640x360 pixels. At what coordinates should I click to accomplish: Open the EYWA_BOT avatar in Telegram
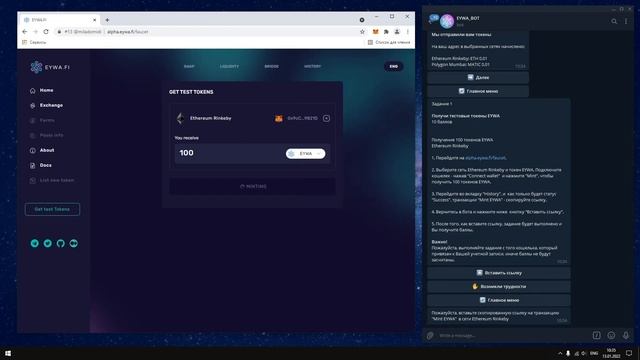[x=447, y=21]
